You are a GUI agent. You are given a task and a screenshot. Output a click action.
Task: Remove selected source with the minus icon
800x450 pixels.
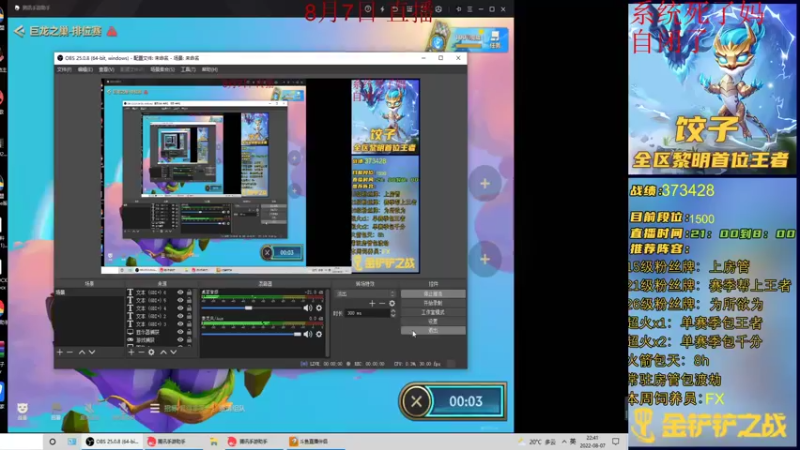pos(141,352)
